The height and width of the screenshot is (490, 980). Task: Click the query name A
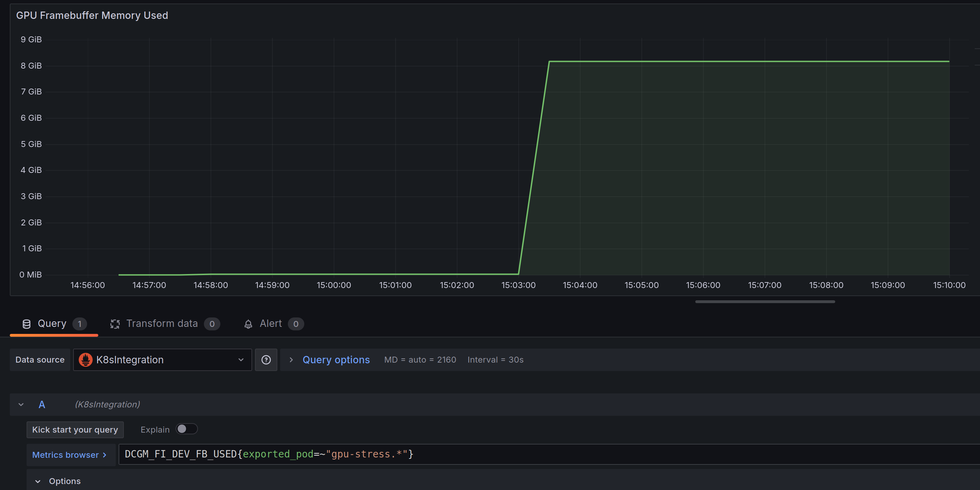pos(42,405)
